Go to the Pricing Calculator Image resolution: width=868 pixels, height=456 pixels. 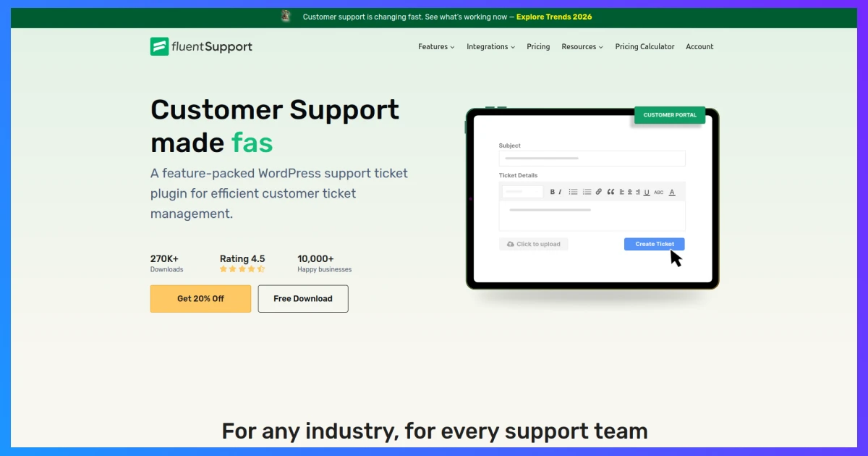tap(644, 46)
